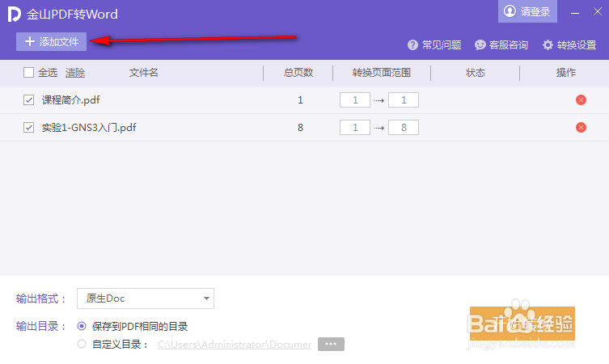
Task: Click the 转换页面范围 column header
Action: point(382,73)
